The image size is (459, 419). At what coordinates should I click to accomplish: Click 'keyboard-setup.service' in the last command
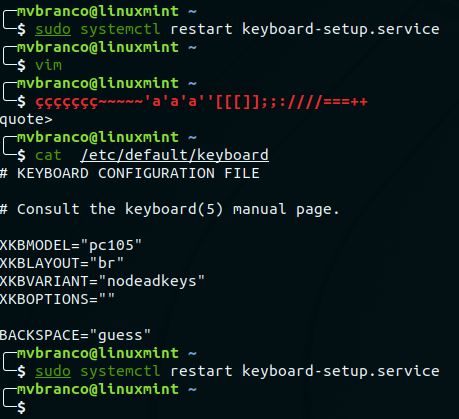[341, 371]
